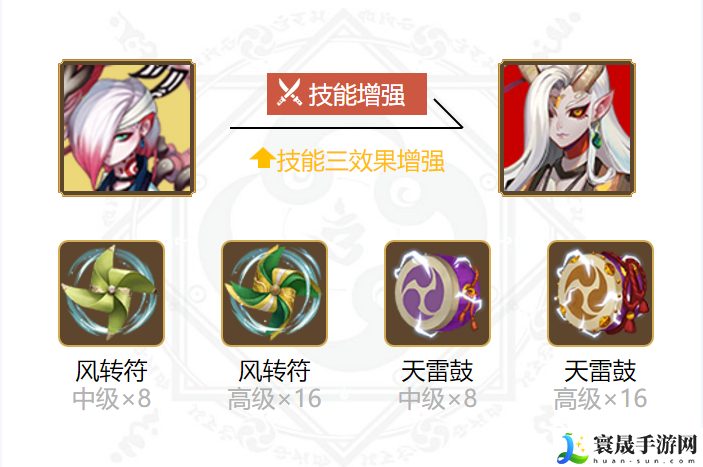Click the mid-level 风转符 light green pinwheel icon

click(x=112, y=294)
